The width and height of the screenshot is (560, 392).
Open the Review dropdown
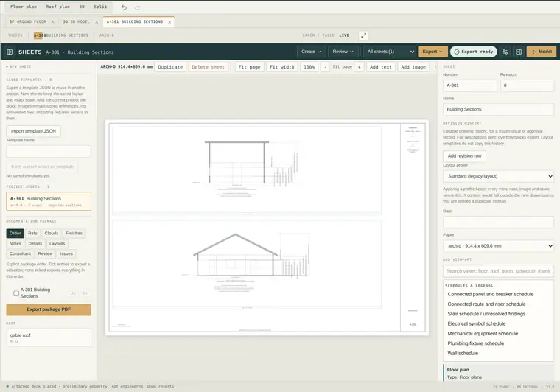tap(343, 52)
